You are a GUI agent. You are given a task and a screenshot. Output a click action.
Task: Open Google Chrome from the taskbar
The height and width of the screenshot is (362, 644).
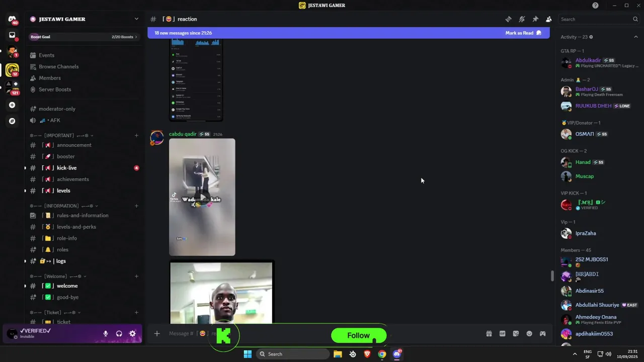382,354
